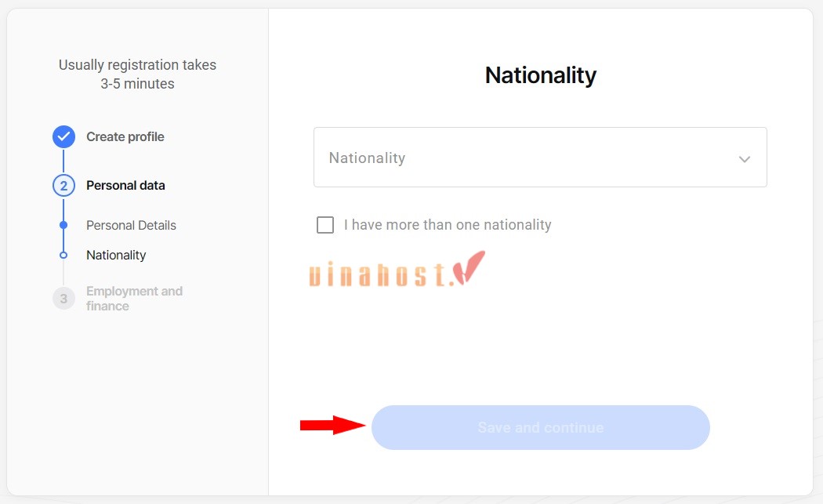
Task: Click the red checkmark in the vinahost logo
Action: click(x=470, y=268)
